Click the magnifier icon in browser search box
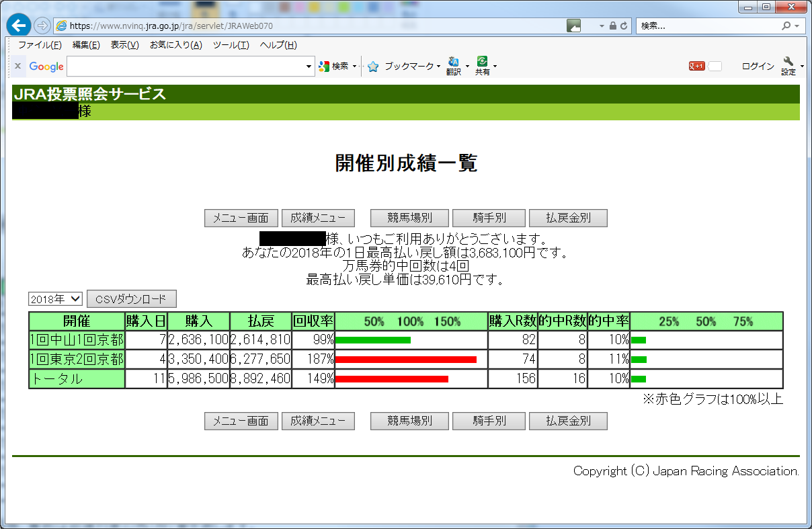 tap(786, 26)
